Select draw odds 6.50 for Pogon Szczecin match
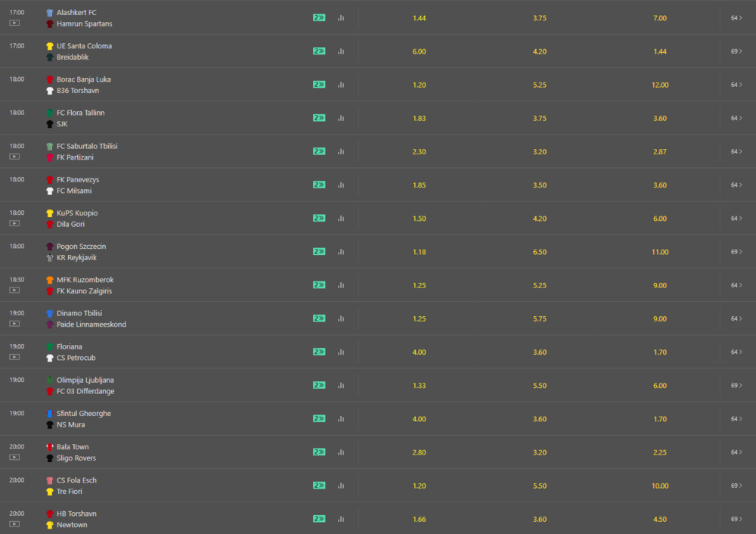The width and height of the screenshot is (756, 534). coord(540,252)
